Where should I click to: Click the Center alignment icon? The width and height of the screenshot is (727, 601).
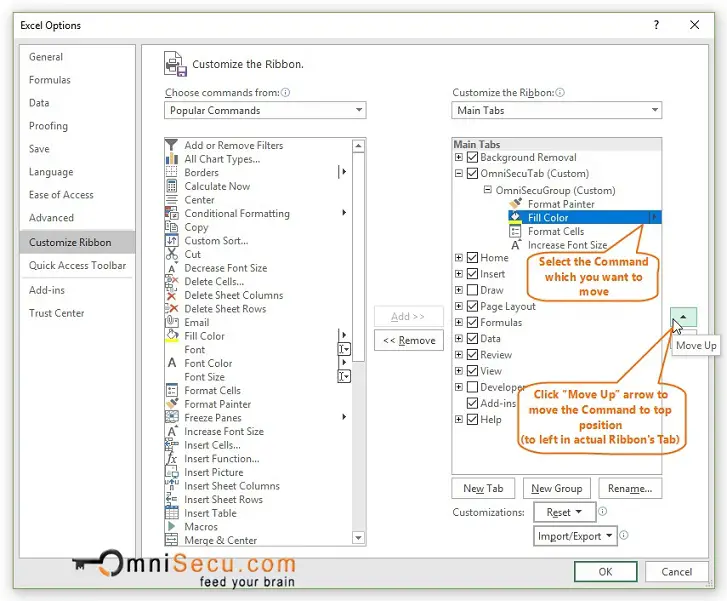[x=172, y=199]
